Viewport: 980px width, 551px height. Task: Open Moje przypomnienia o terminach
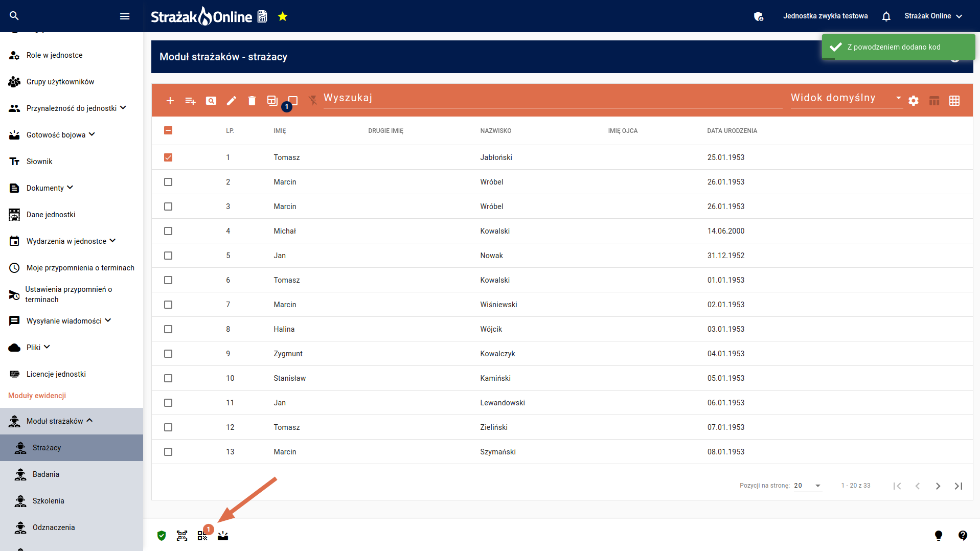pos(72,268)
